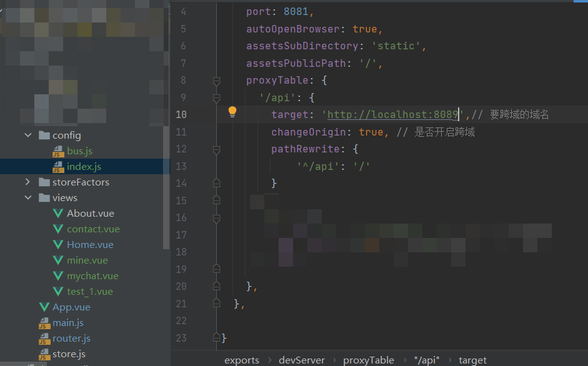588x366 pixels.
Task: Fold the '/api' block at line 9
Action: [216, 98]
